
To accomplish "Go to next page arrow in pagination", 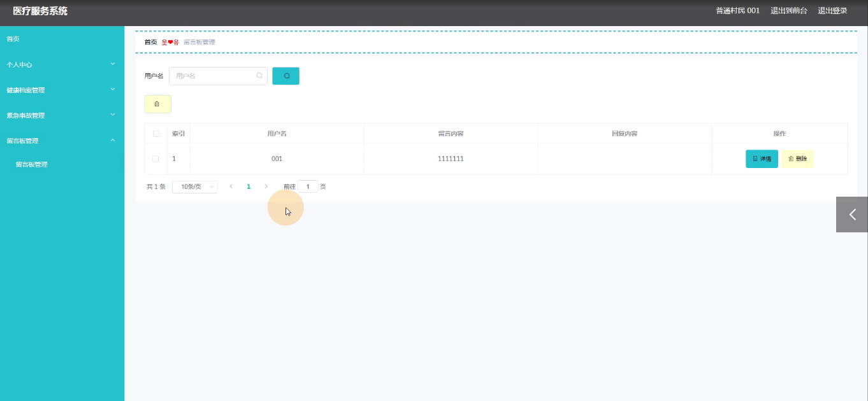I will point(266,186).
